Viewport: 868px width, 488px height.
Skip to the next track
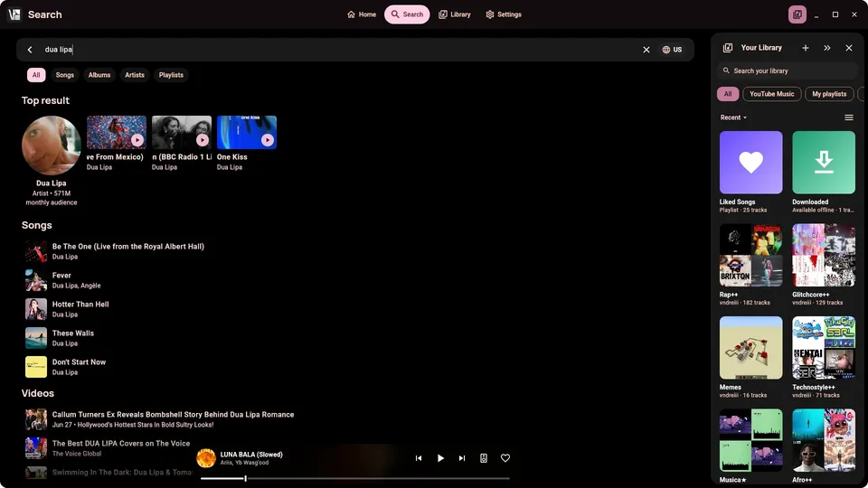tap(462, 458)
